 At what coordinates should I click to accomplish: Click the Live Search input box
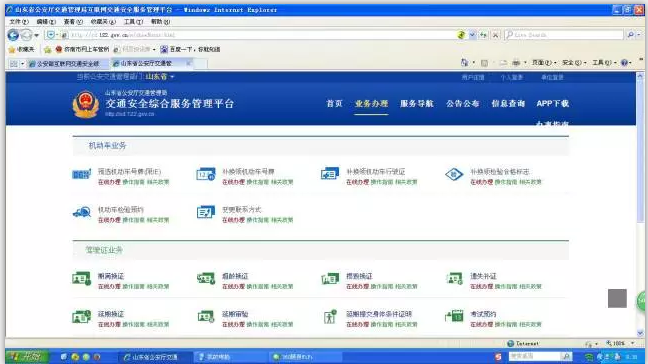click(564, 35)
